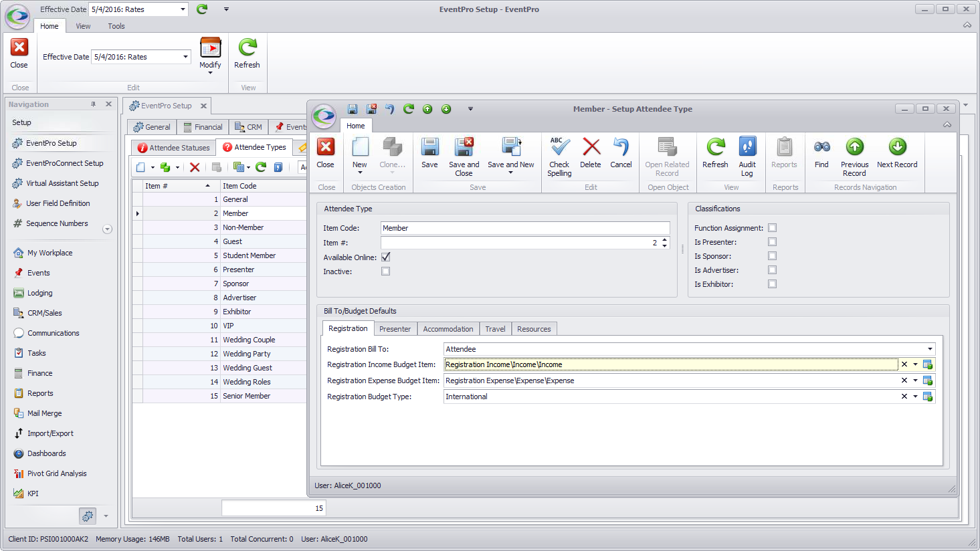
Task: Click the Item Code input field
Action: point(525,228)
